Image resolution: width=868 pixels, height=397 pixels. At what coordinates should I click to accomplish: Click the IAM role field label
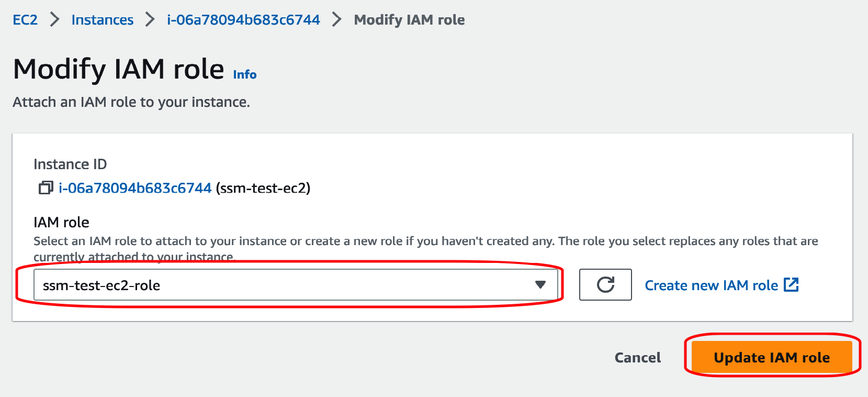(61, 223)
